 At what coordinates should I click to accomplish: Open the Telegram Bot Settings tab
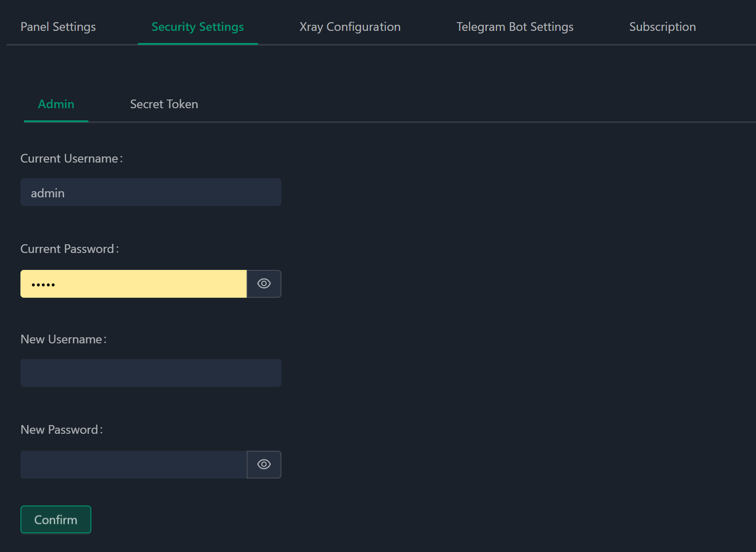515,27
